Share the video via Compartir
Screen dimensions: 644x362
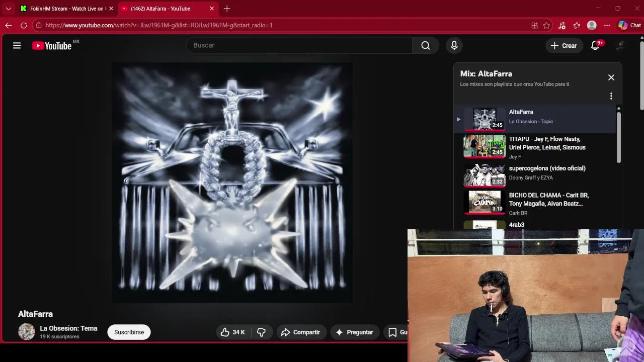[301, 332]
